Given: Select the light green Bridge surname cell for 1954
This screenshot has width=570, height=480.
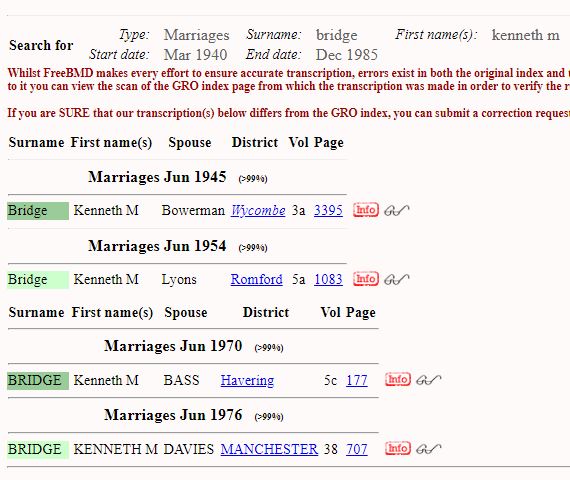Looking at the screenshot, I should point(38,280).
